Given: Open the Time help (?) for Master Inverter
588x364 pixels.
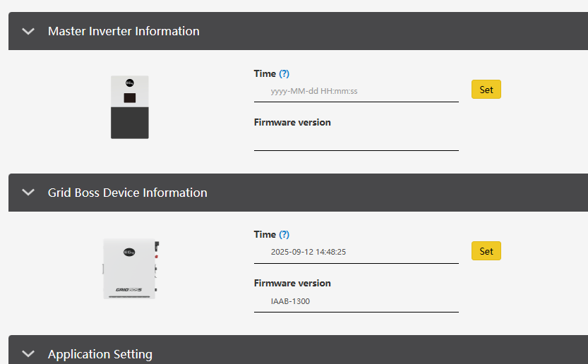Looking at the screenshot, I should (284, 73).
